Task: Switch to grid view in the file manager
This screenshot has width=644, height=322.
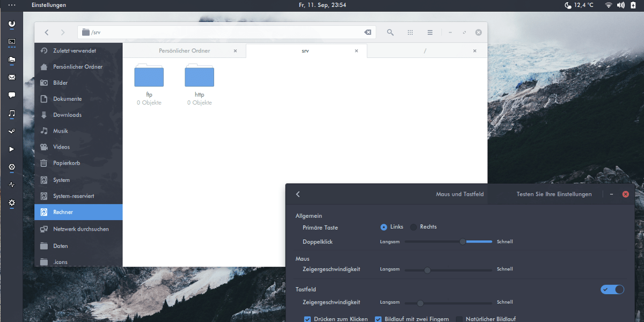Action: tap(410, 32)
